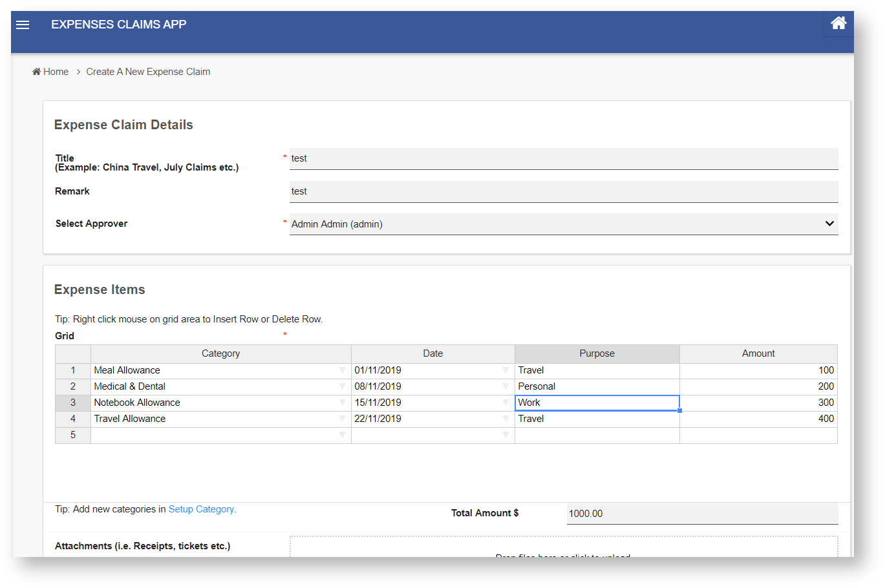Click the Personal purpose cell
Screen dimensions: 885x588
[596, 386]
